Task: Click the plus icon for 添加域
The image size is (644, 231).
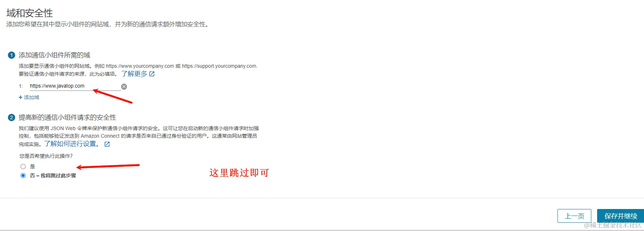Action: [21, 97]
